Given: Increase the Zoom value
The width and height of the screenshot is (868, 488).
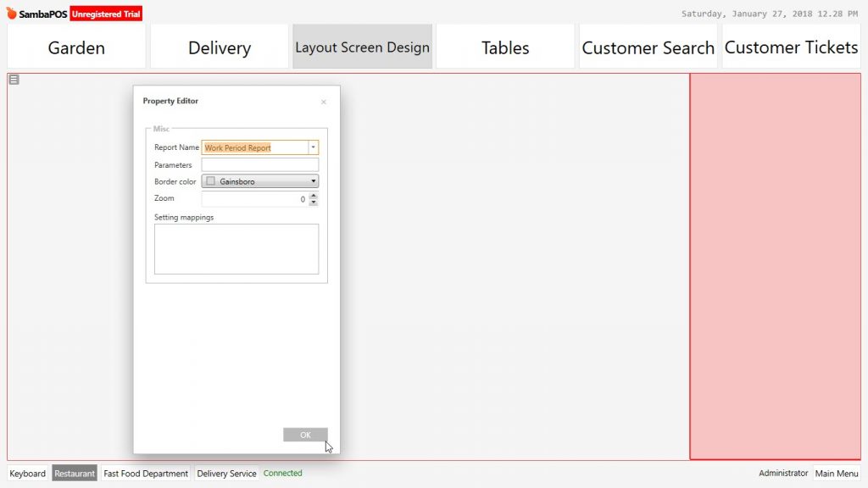Looking at the screenshot, I should click(x=314, y=196).
